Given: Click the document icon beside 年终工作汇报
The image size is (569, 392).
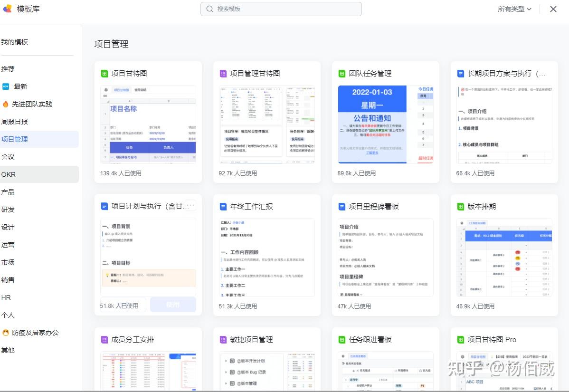Looking at the screenshot, I should pos(223,206).
